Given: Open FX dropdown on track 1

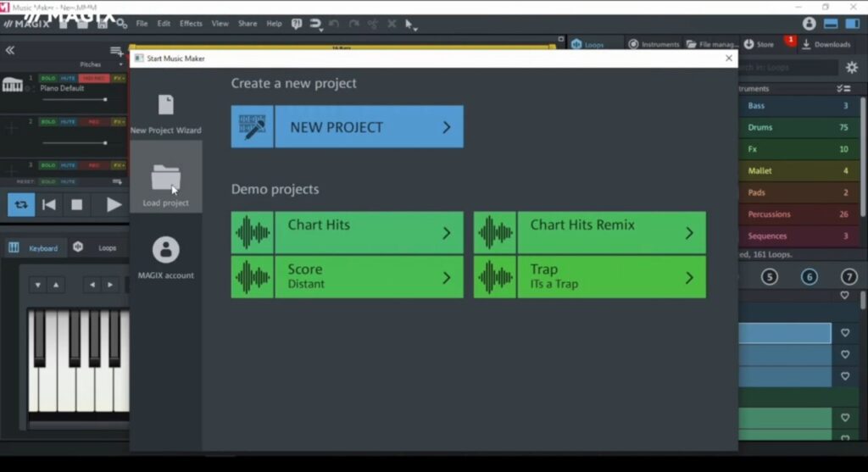Looking at the screenshot, I should pos(119,79).
